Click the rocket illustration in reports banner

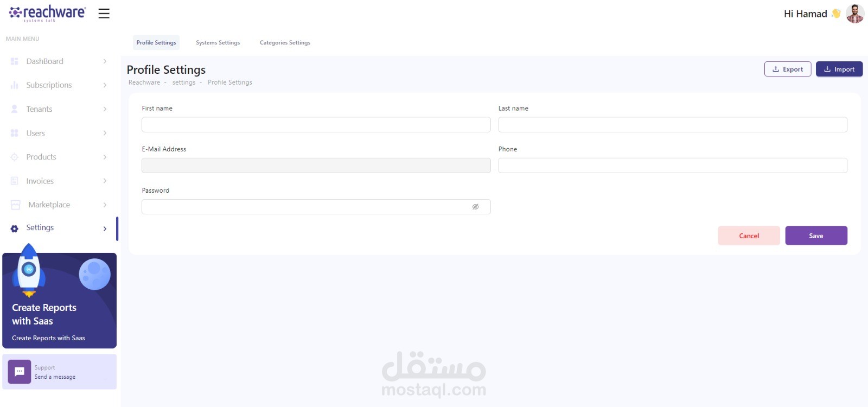coord(29,270)
